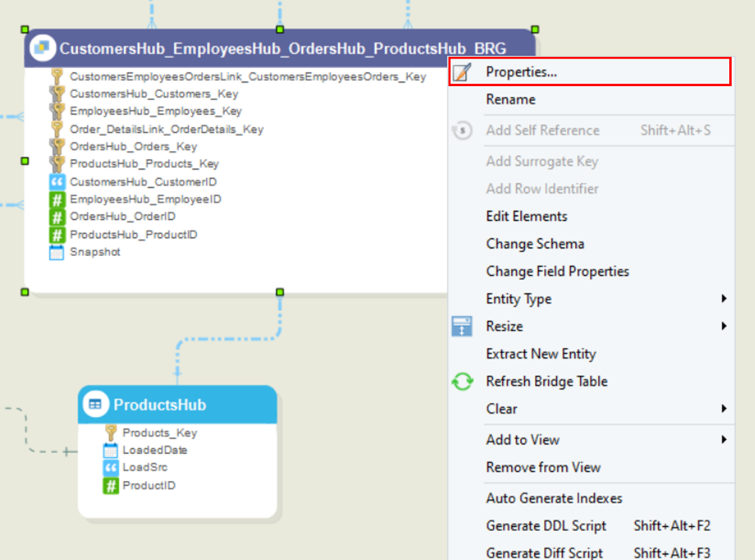Open Properties from the context menu

(521, 72)
